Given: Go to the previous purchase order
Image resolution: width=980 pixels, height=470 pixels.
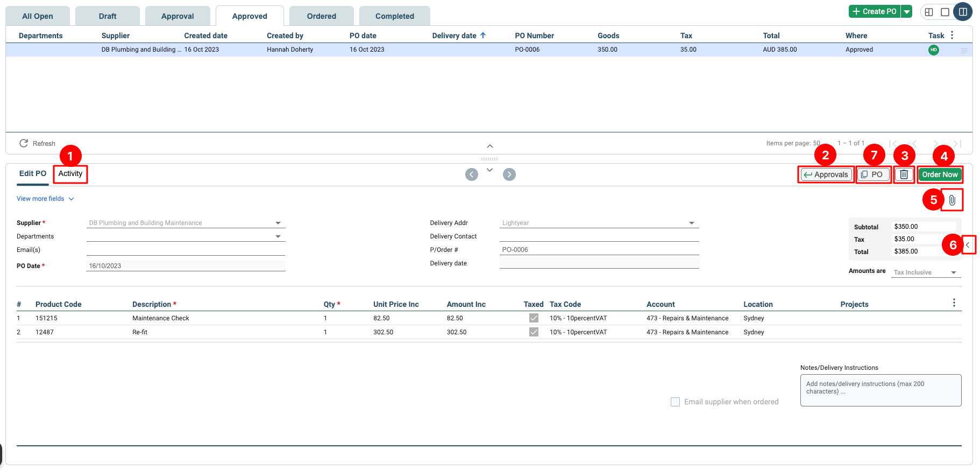Looking at the screenshot, I should (472, 174).
